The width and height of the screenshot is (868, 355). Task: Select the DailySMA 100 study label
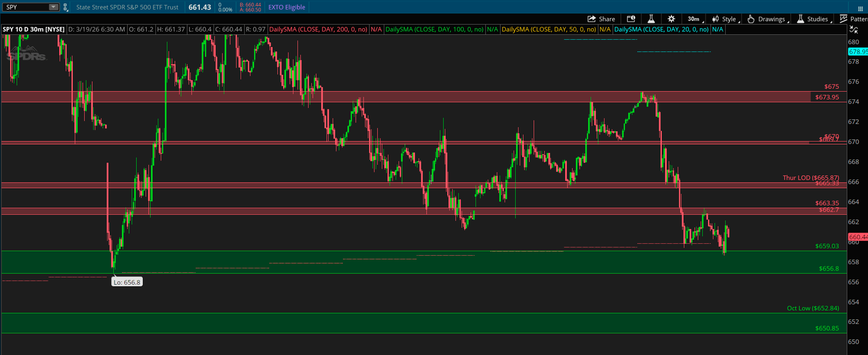434,29
